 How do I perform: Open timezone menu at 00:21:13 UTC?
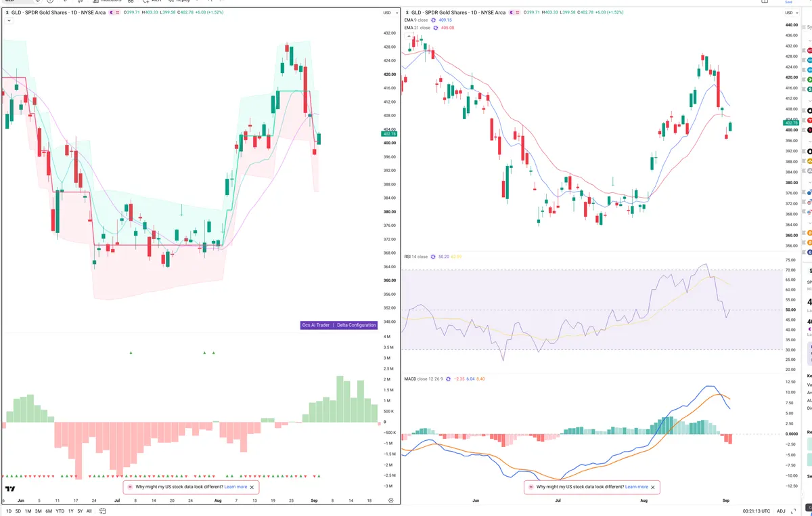pyautogui.click(x=756, y=511)
